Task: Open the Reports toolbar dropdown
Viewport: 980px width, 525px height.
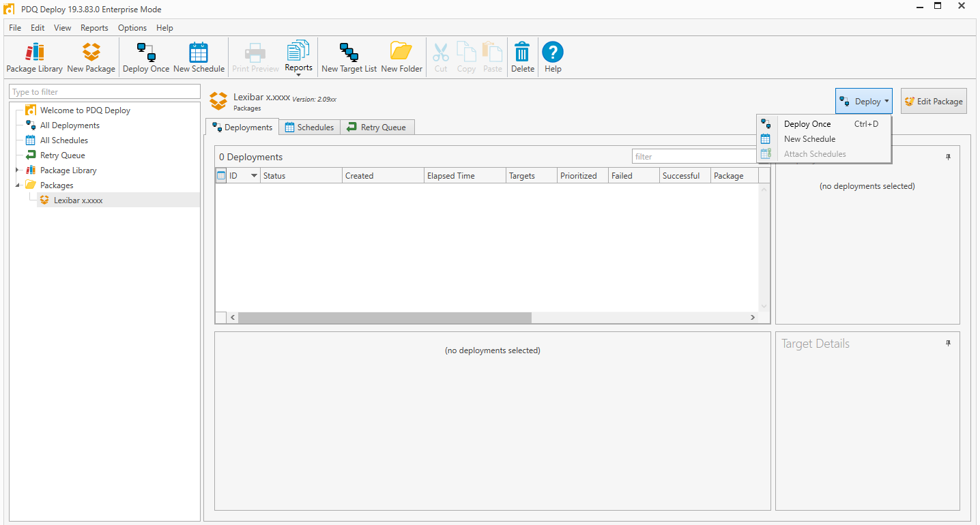Action: 298,59
